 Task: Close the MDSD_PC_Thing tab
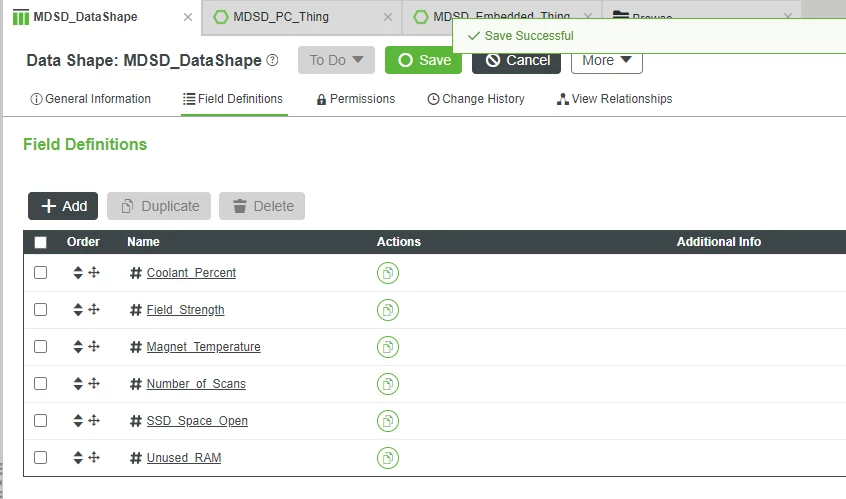(x=388, y=17)
